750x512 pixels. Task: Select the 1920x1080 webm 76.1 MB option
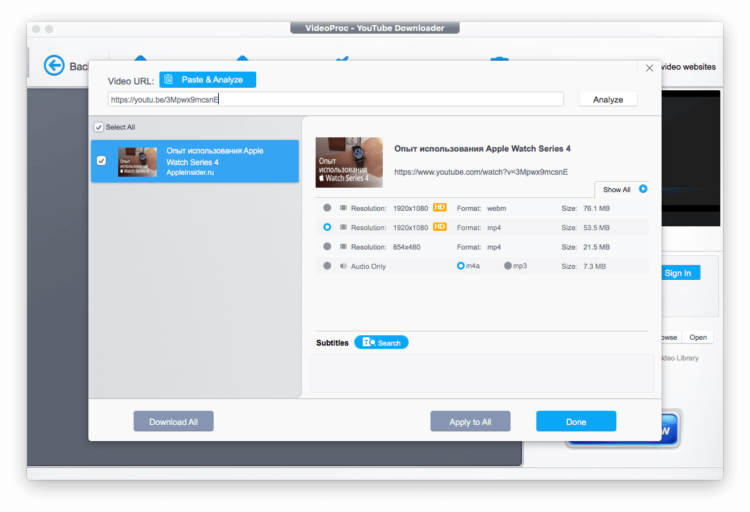[327, 208]
